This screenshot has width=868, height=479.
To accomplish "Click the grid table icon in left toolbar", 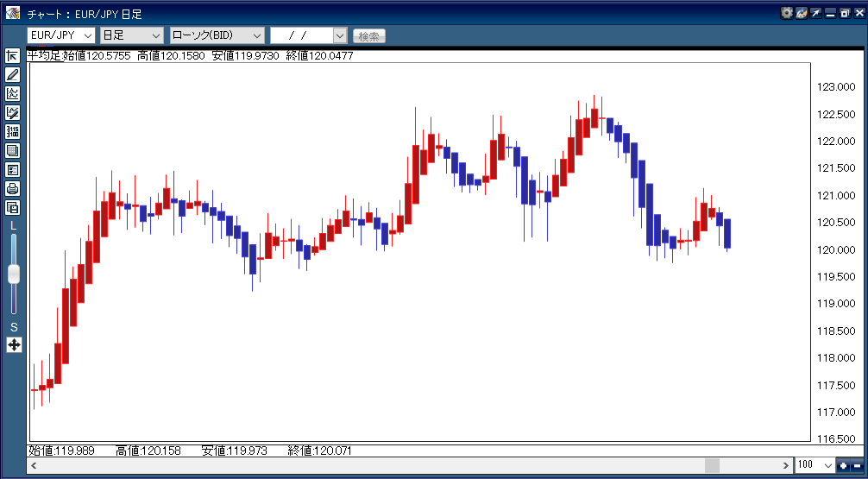I will tap(13, 151).
